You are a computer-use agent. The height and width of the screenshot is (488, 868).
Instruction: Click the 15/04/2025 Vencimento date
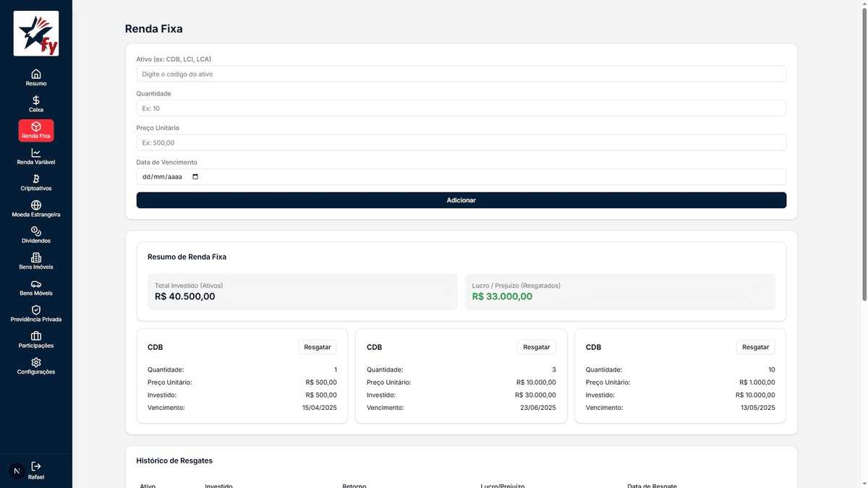click(x=320, y=408)
